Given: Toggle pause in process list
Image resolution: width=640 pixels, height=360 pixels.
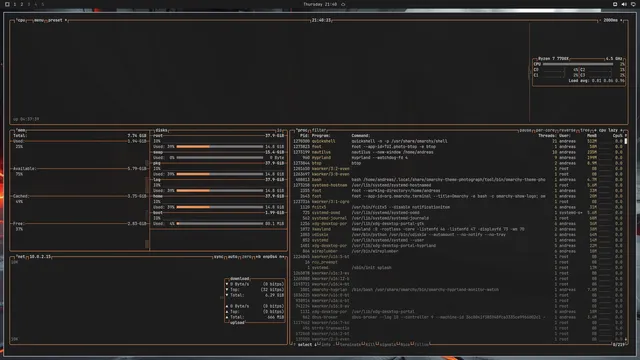Looking at the screenshot, I should [525, 130].
